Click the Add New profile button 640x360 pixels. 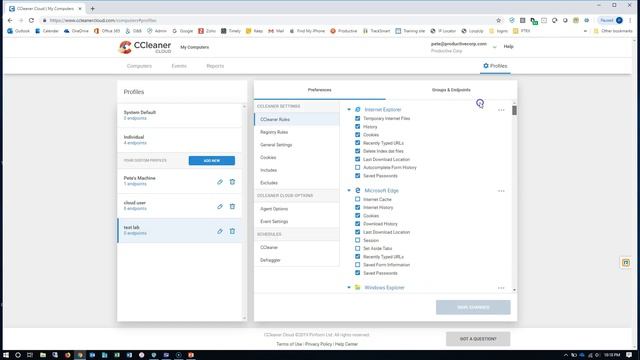212,160
